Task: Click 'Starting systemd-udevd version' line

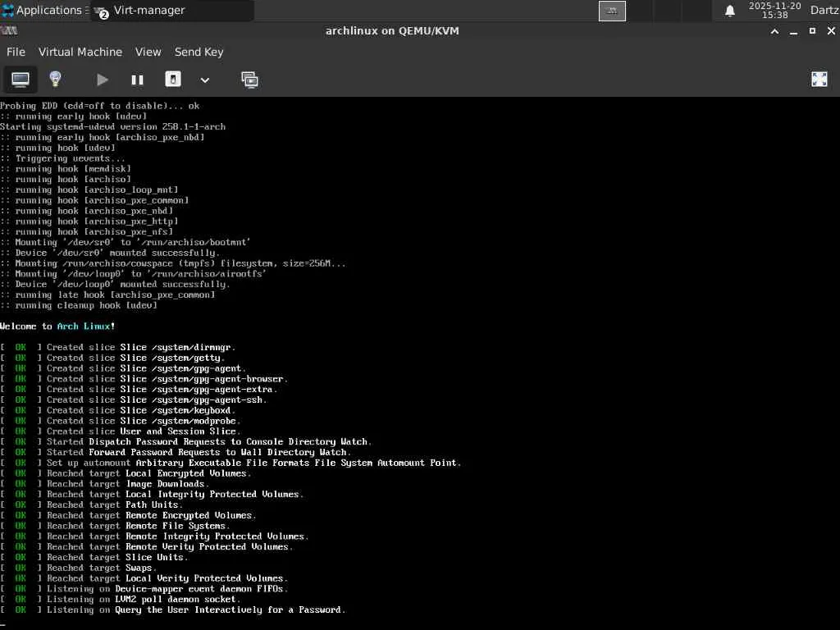Action: tap(112, 127)
